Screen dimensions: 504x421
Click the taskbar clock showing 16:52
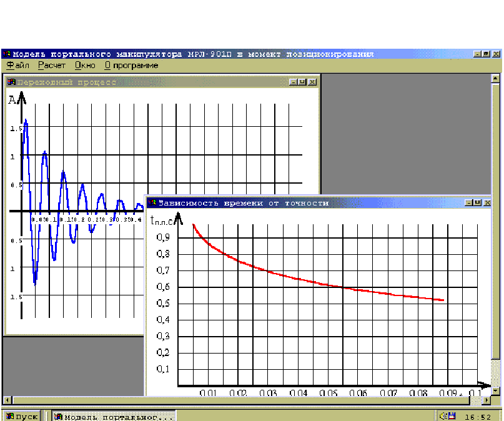(x=478, y=416)
